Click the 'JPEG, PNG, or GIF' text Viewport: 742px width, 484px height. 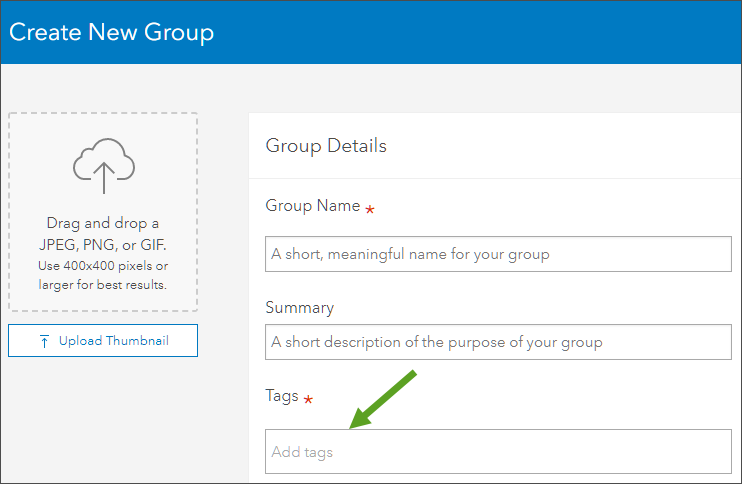[x=103, y=245]
